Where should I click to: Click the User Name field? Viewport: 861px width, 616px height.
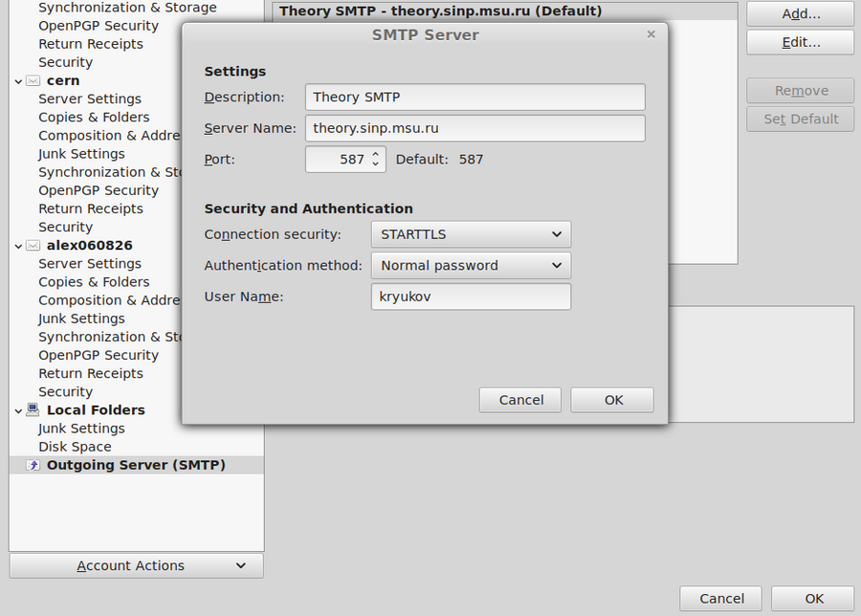click(x=470, y=297)
